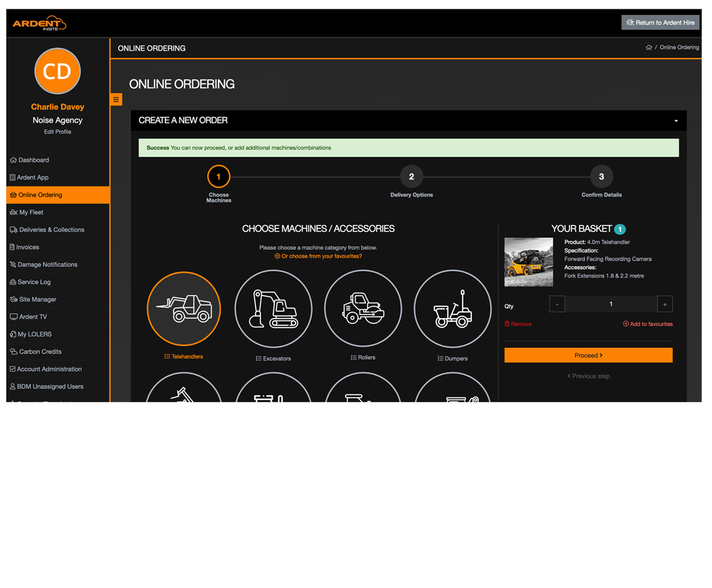712x588 pixels.
Task: Collapse the Create a New Order panel
Action: pos(676,121)
